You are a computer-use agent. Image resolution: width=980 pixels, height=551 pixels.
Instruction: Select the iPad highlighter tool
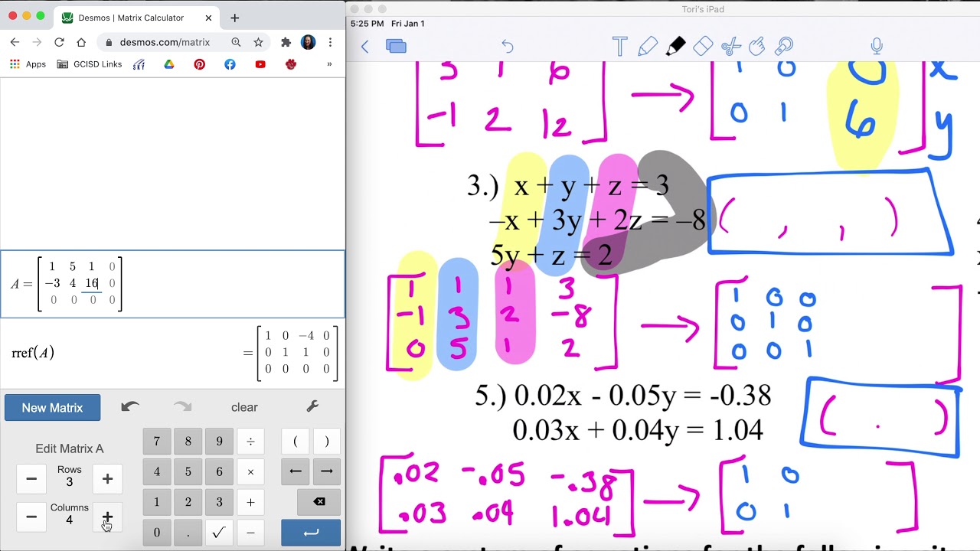pyautogui.click(x=675, y=47)
